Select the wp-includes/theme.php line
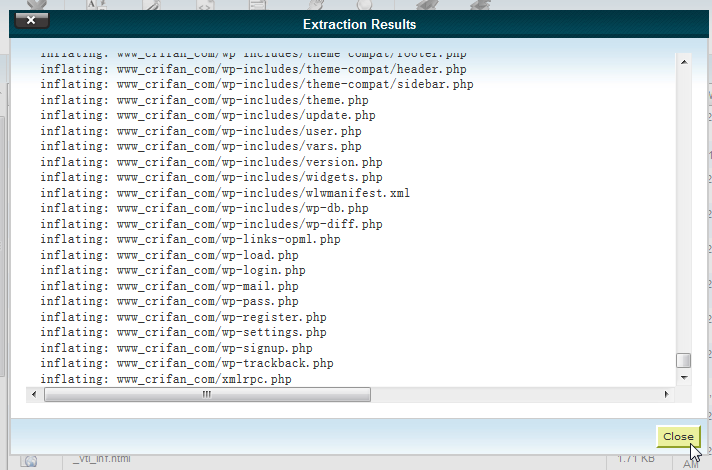712x470 pixels. tap(204, 100)
